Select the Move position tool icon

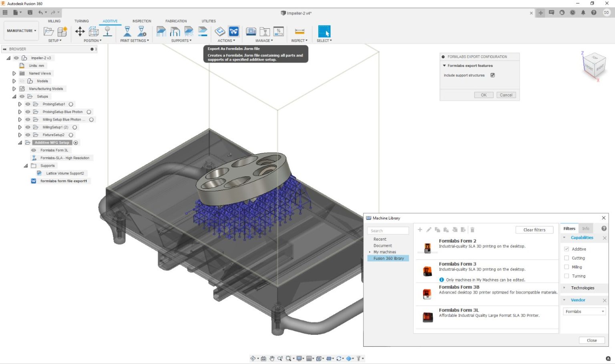(x=80, y=31)
